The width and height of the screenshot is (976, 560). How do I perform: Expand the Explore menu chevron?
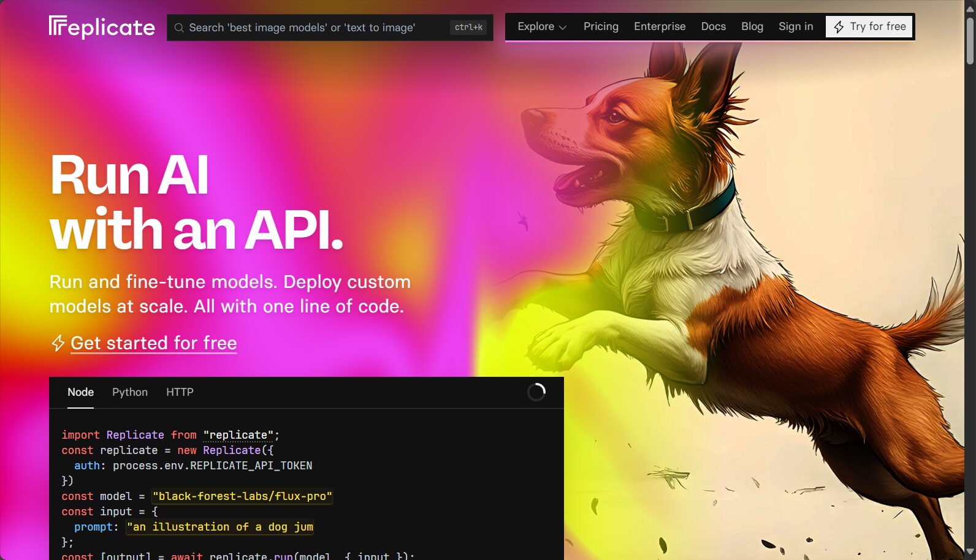(563, 28)
